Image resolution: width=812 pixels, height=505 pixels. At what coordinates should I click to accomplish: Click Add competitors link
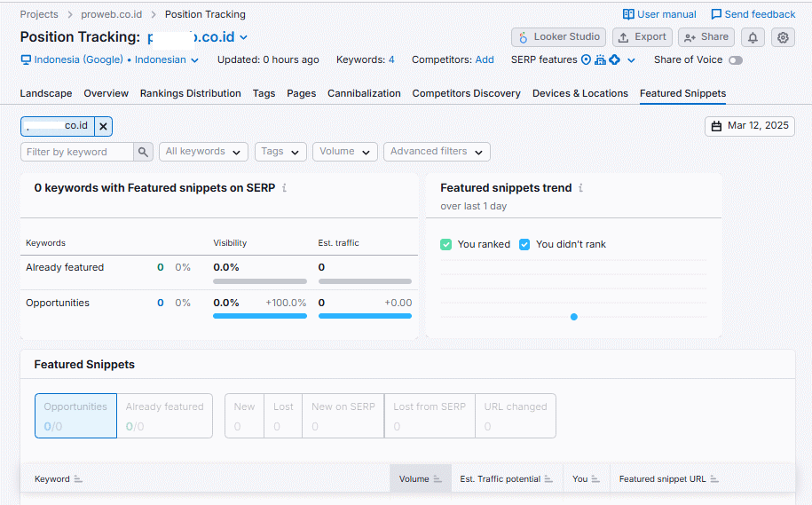485,59
